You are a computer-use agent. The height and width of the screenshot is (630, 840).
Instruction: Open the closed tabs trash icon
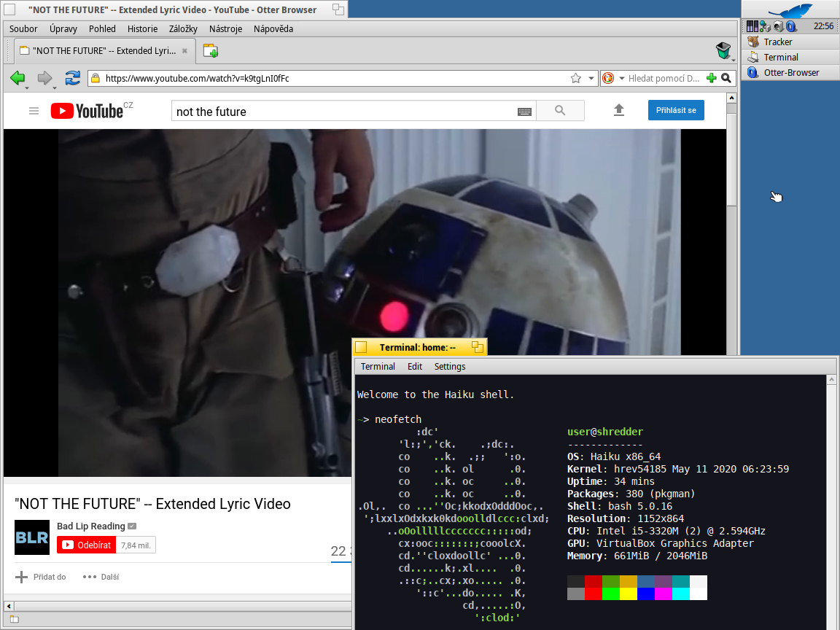(x=723, y=51)
